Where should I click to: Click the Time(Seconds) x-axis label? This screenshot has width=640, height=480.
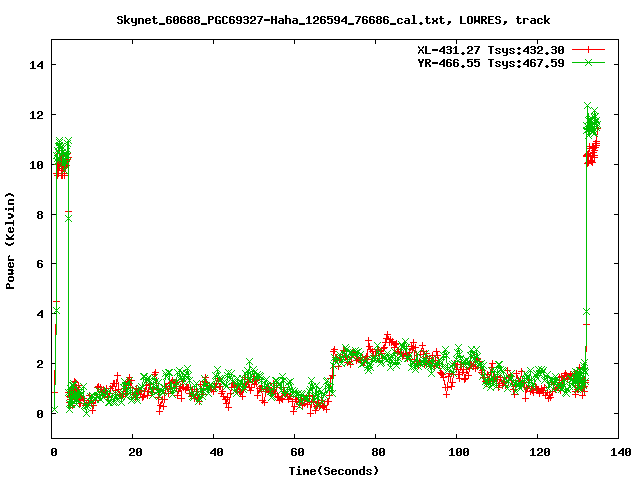pyautogui.click(x=333, y=471)
